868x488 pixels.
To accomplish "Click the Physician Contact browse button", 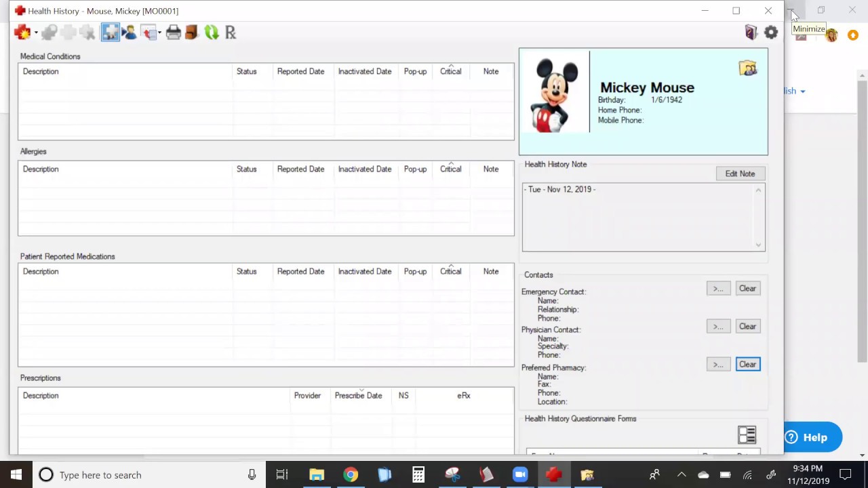I will (x=718, y=327).
